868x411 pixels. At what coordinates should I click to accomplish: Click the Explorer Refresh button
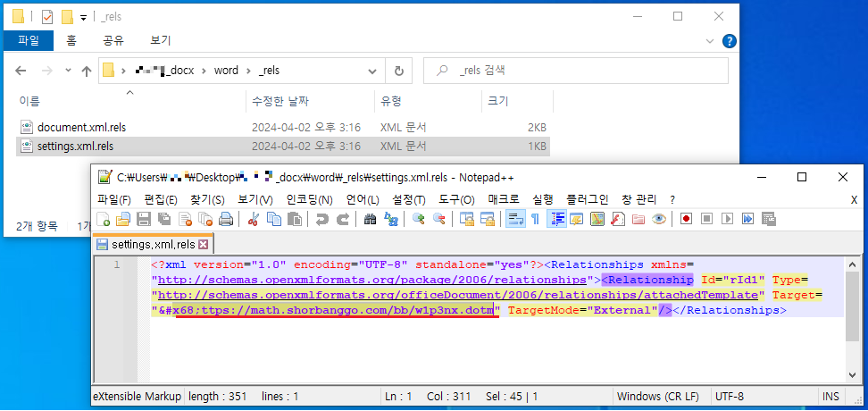pyautogui.click(x=398, y=71)
